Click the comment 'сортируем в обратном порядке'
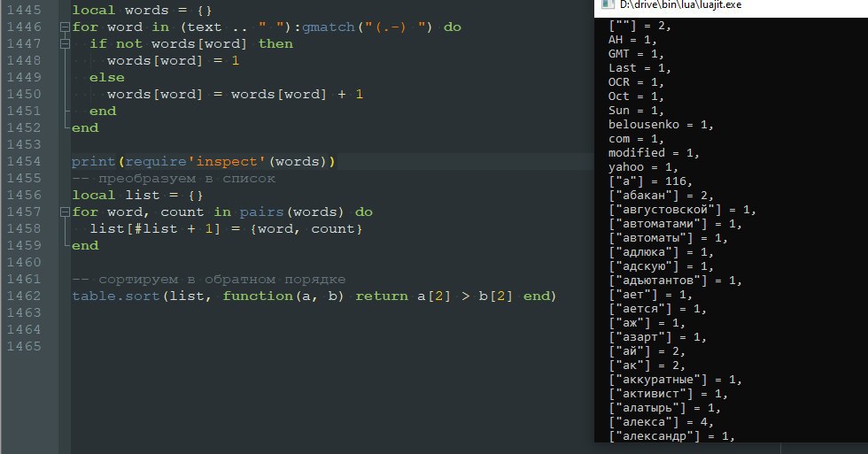868x454 pixels. pyautogui.click(x=221, y=280)
